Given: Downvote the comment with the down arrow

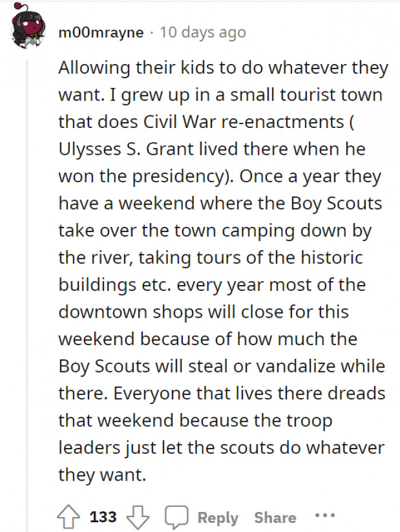Looking at the screenshot, I should pos(138,517).
